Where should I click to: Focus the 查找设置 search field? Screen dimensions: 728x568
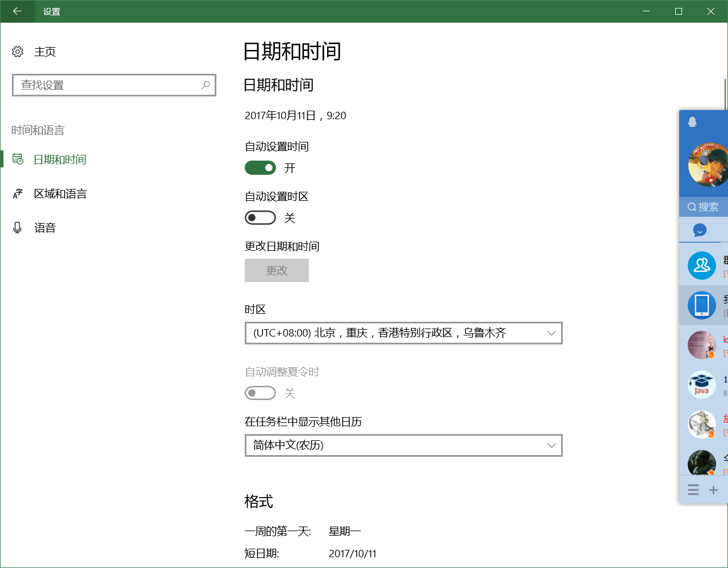tap(114, 85)
